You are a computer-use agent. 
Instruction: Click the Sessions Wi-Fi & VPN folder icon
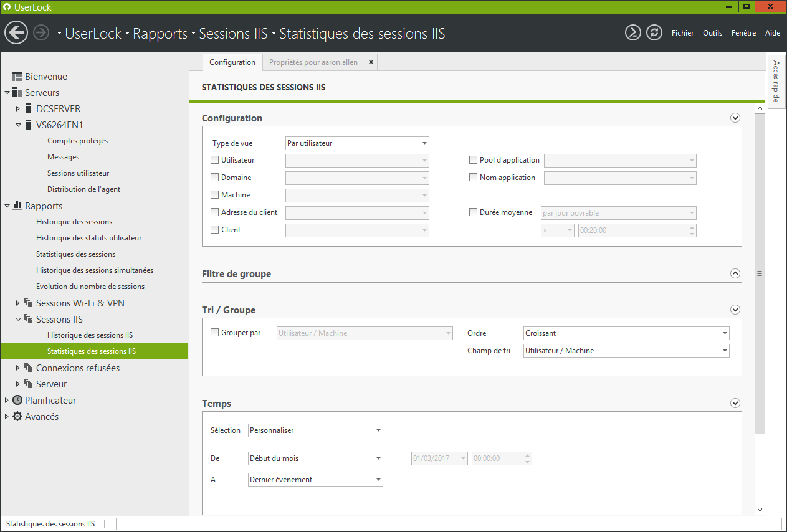[29, 303]
